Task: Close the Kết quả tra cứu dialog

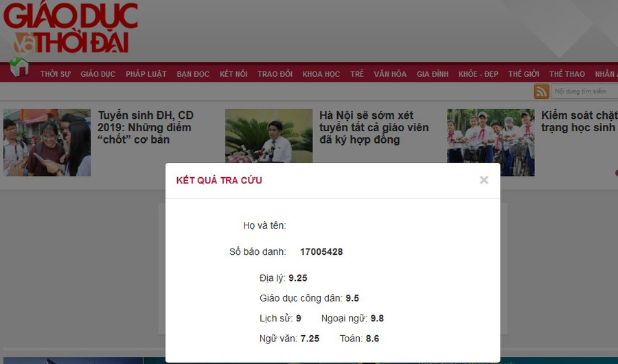Action: (484, 180)
